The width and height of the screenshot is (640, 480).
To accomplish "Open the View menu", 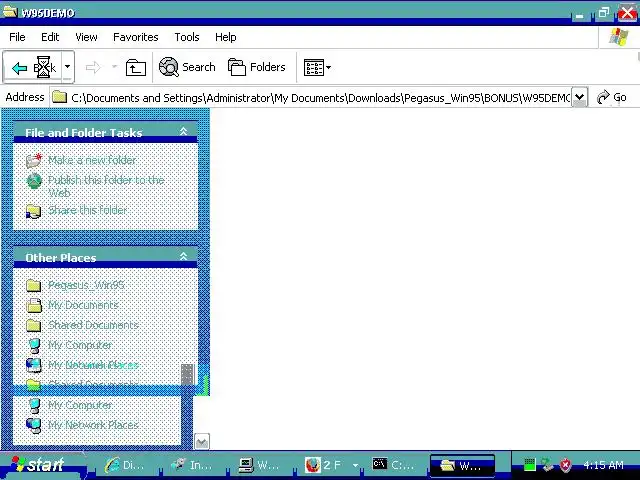I will 86,37.
